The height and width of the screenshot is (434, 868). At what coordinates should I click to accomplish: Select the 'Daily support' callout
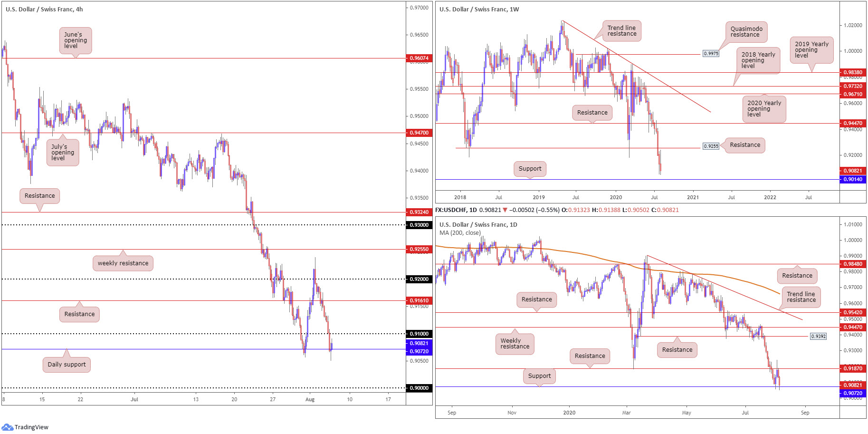pos(67,365)
